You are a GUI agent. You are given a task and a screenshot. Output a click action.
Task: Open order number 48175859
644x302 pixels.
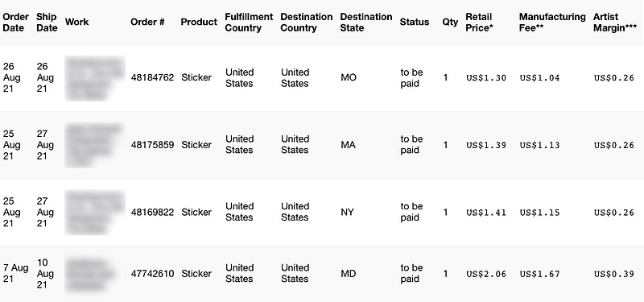152,145
